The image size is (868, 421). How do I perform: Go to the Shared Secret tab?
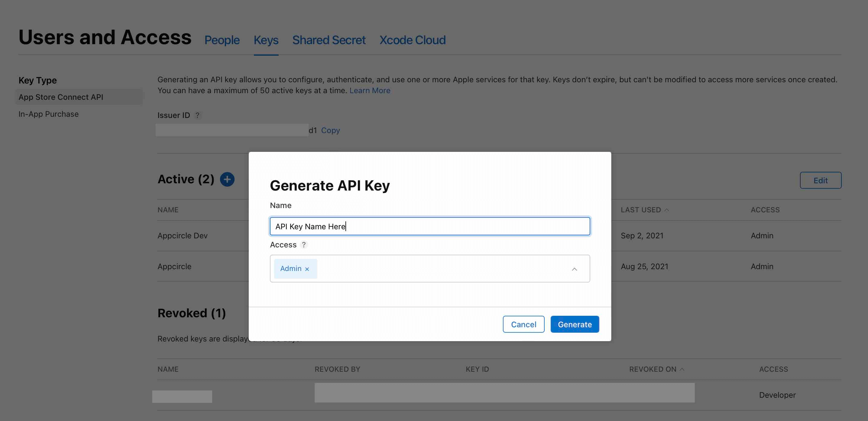329,40
